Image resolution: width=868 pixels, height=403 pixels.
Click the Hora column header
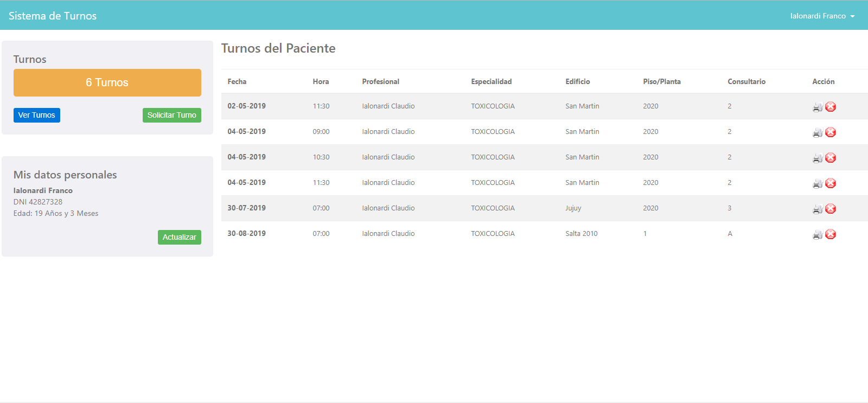click(321, 81)
